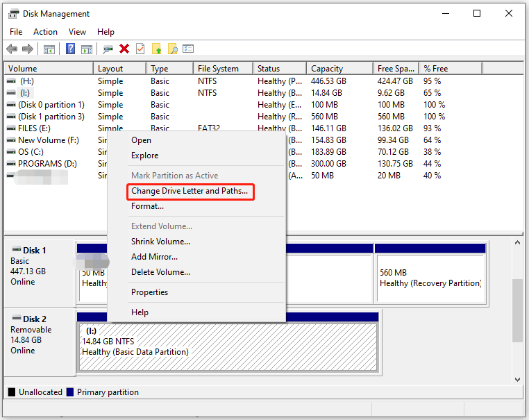Click the yellow page with magnifier icon
This screenshot has width=529, height=420.
pos(172,49)
